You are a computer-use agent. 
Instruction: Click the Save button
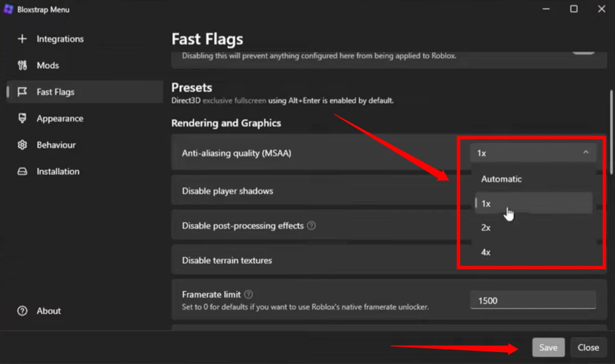(548, 347)
